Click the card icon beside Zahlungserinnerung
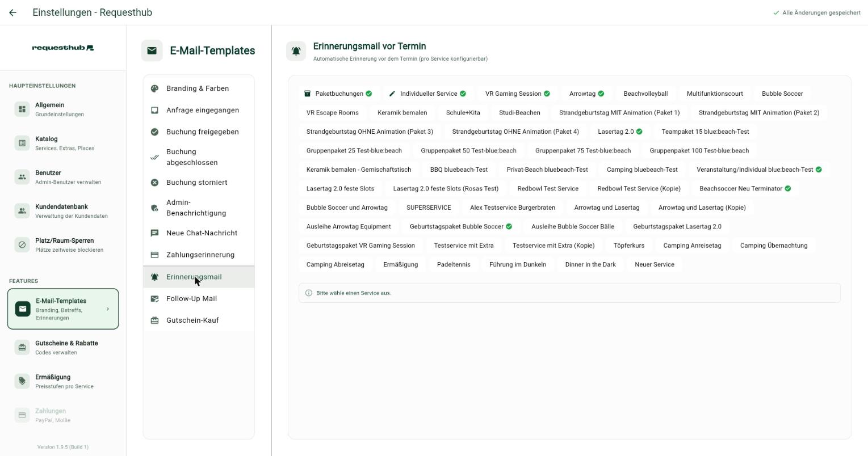 click(x=154, y=255)
